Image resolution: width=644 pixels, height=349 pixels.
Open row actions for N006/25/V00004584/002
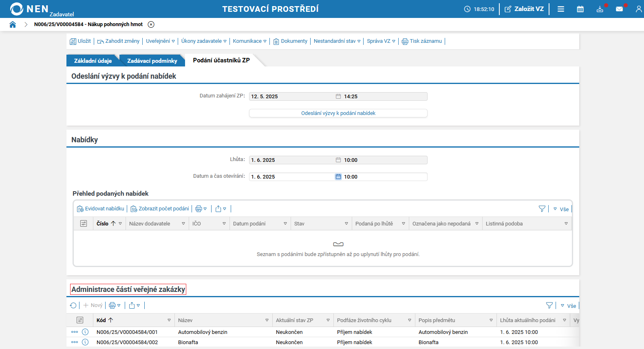(75, 342)
